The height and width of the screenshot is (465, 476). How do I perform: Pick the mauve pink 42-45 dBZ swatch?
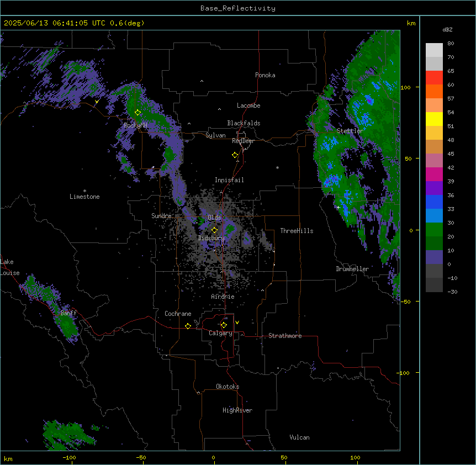[434, 161]
